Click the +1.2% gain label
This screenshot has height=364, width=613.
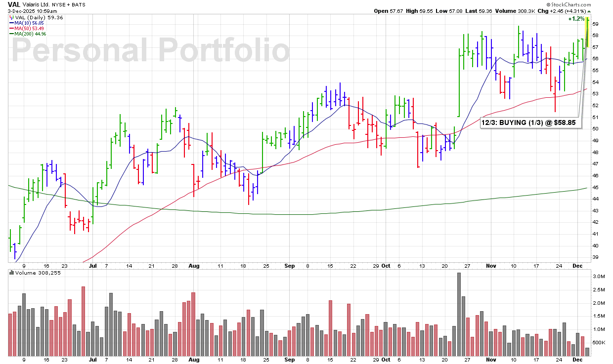click(x=576, y=19)
